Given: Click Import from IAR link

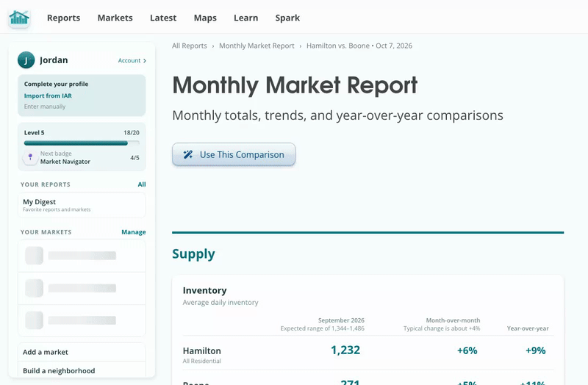Looking at the screenshot, I should click(48, 96).
